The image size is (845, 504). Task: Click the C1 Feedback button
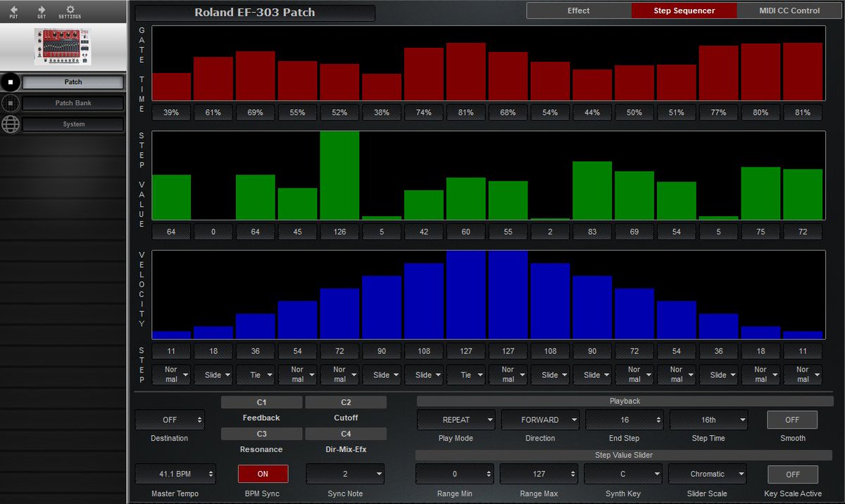coord(261,403)
